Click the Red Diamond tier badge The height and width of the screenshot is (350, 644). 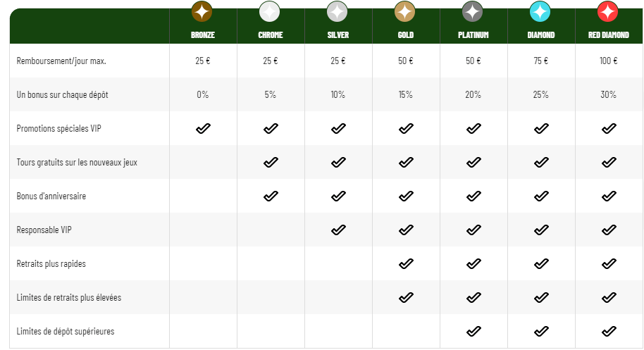click(x=608, y=11)
